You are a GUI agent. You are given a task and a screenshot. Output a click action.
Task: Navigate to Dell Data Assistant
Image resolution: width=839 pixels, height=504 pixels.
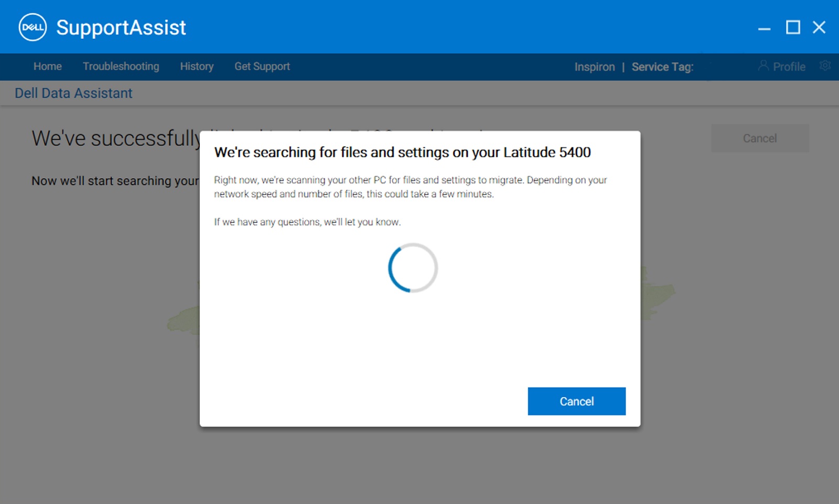[x=73, y=93]
